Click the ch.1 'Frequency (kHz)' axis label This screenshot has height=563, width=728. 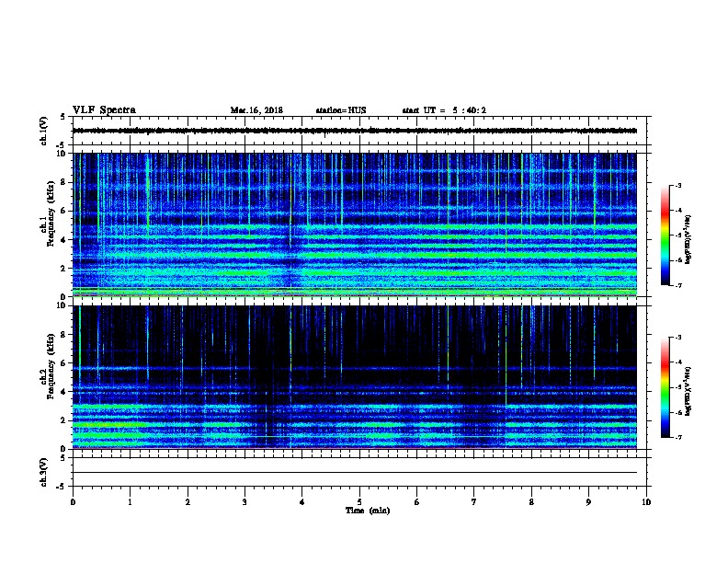pos(51,214)
